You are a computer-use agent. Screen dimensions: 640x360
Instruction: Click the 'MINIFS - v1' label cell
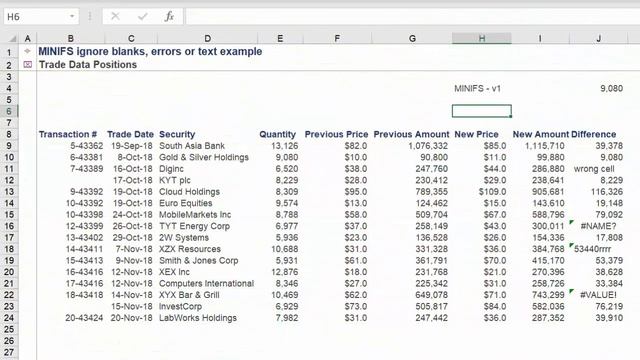[x=477, y=89]
